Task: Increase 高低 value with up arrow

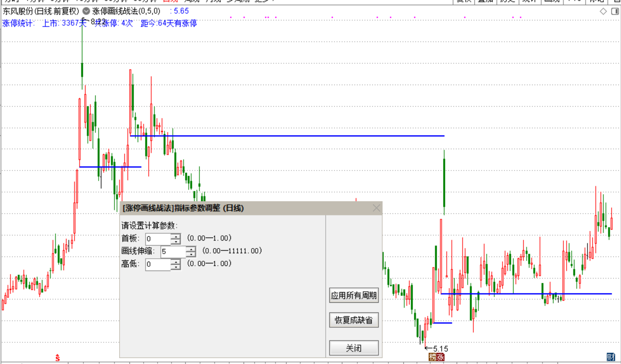Action: (176, 262)
